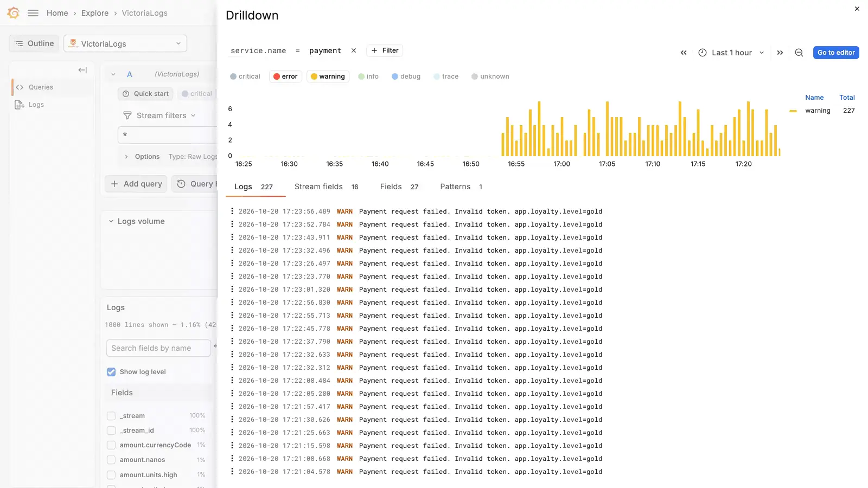Check the _stream field checkbox
This screenshot has height=488, width=868.
pyautogui.click(x=111, y=416)
